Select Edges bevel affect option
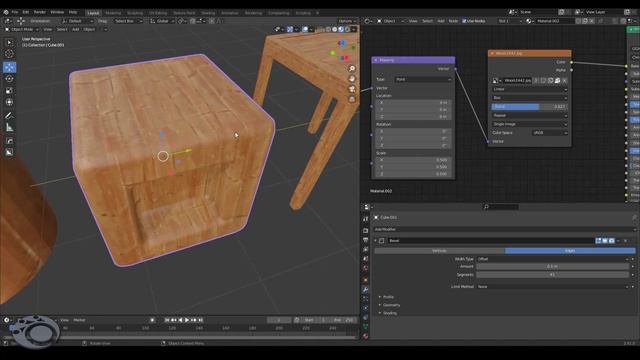 [x=570, y=251]
